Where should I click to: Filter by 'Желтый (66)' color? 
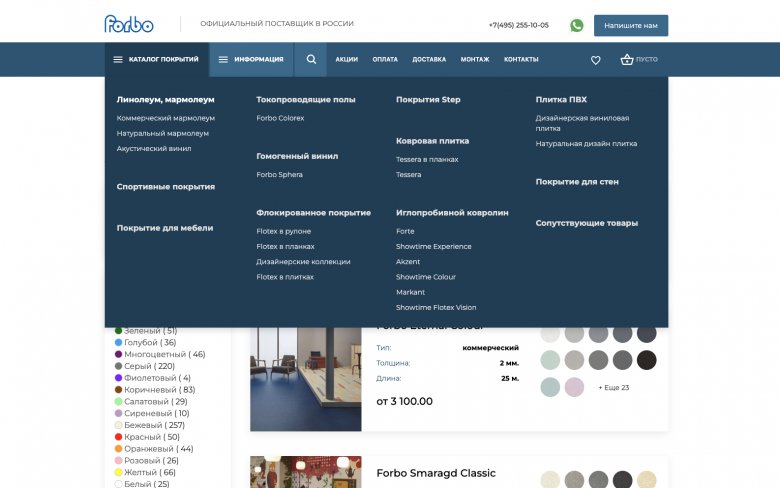tap(145, 473)
